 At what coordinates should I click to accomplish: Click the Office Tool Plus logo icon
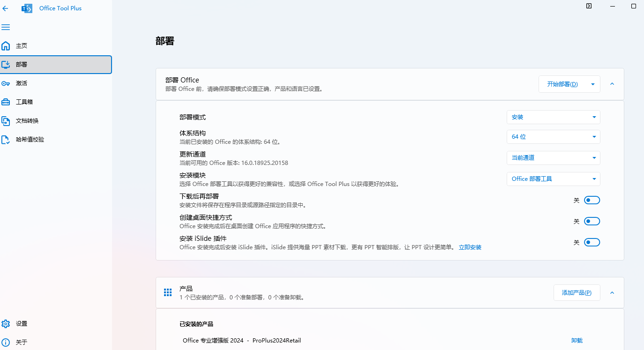(x=27, y=8)
